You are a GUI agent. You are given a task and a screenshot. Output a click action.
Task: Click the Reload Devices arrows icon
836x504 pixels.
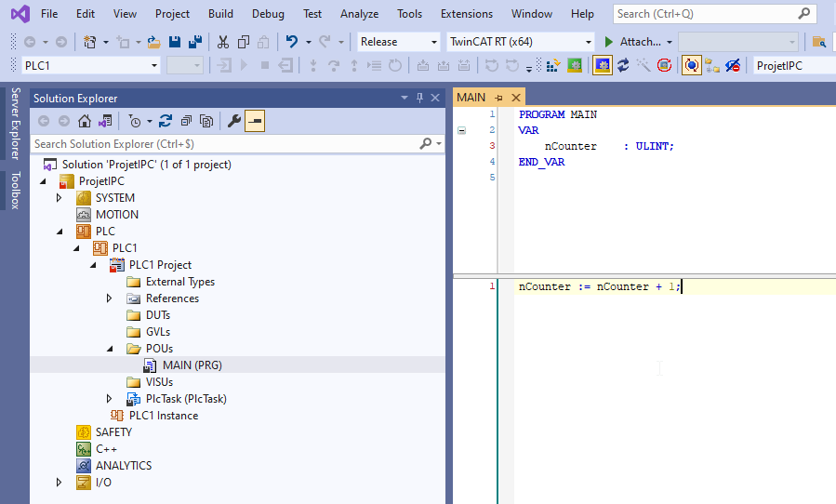[623, 66]
